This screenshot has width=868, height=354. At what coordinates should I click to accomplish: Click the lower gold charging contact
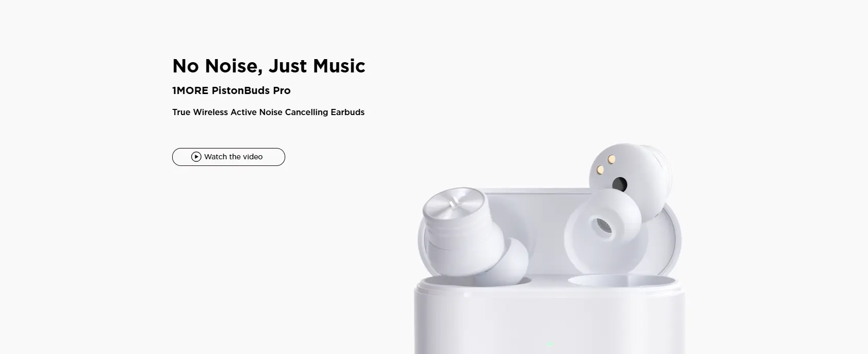pos(600,170)
